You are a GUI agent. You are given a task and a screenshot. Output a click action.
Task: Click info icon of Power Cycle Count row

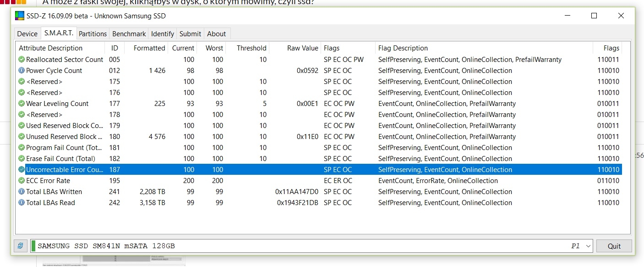pyautogui.click(x=22, y=71)
